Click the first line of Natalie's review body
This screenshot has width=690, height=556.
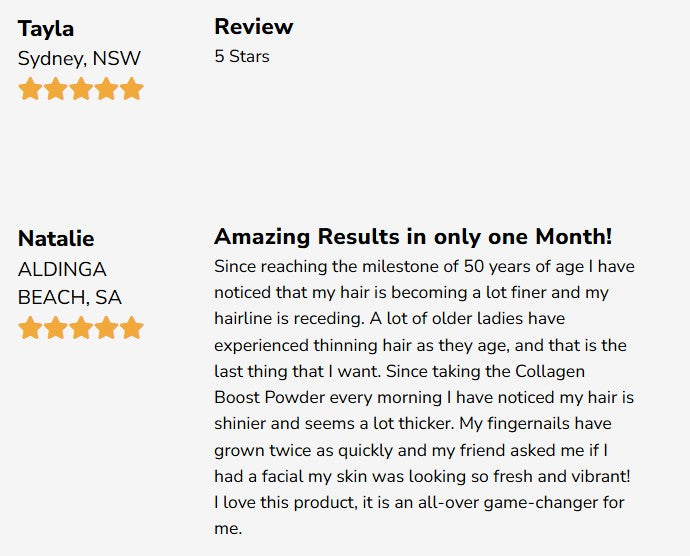pos(423,267)
